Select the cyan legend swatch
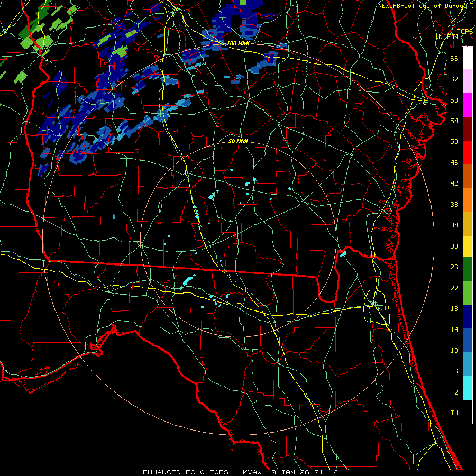This screenshot has height=476, width=476. [x=467, y=388]
